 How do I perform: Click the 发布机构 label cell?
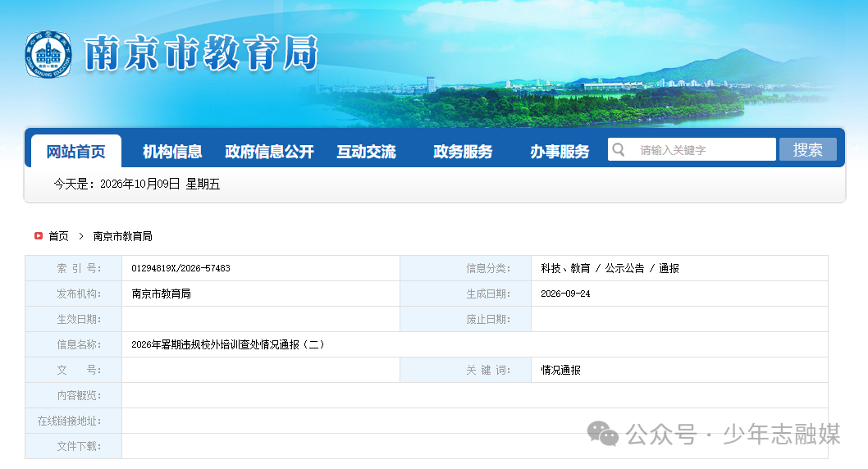[74, 294]
